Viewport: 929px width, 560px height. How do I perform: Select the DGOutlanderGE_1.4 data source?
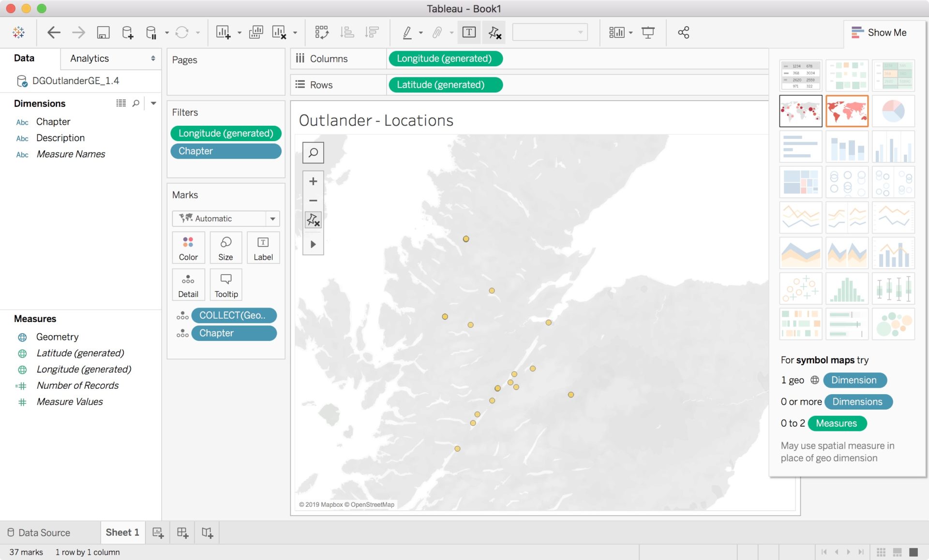pyautogui.click(x=75, y=81)
